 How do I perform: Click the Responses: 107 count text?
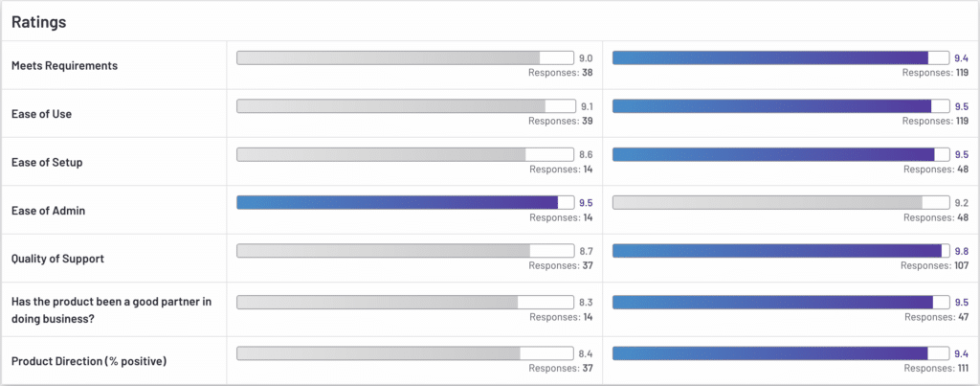click(x=938, y=265)
